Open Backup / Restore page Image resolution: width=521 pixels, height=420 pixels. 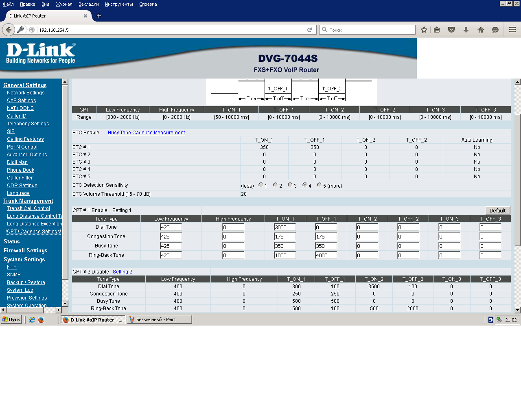coord(26,282)
